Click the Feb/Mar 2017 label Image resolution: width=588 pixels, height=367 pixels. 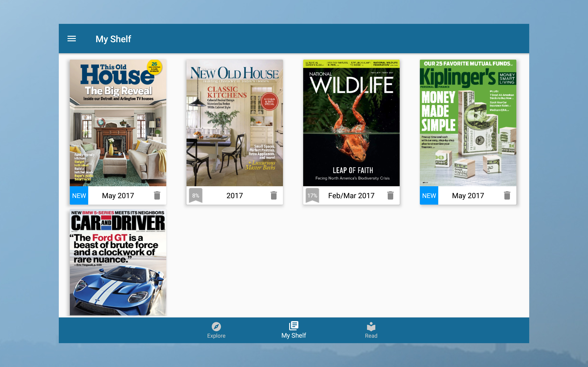351,195
